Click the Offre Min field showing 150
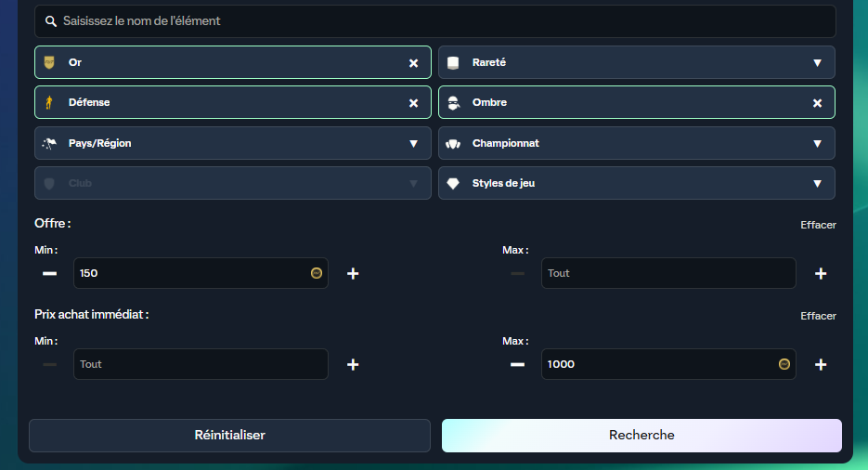Image resolution: width=868 pixels, height=470 pixels. (201, 273)
